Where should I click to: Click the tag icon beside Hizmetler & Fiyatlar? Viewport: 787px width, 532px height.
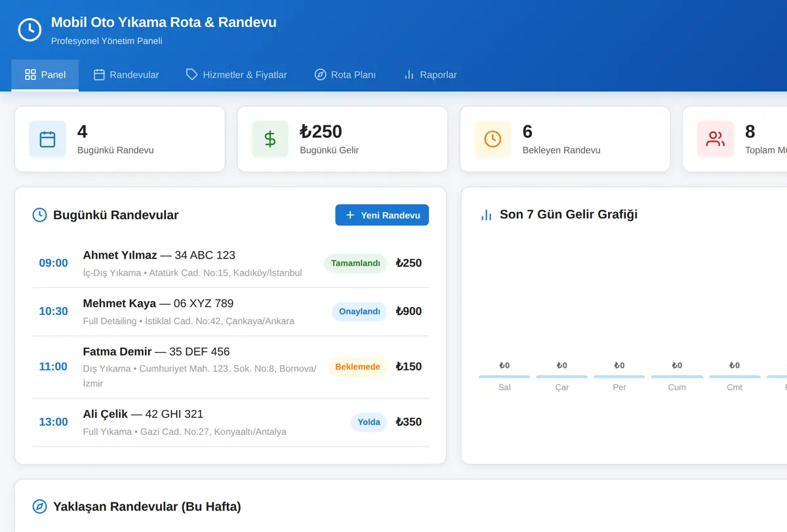[x=192, y=75]
